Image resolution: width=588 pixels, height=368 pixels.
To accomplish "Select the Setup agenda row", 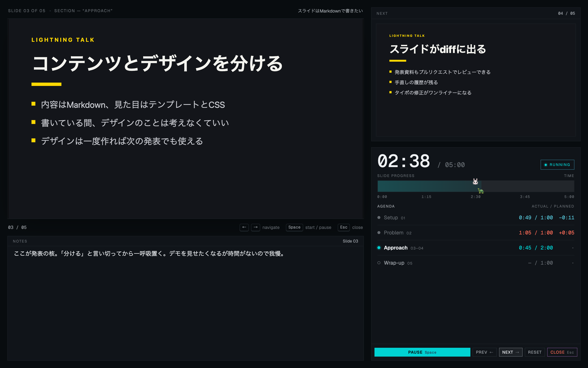I will point(476,218).
